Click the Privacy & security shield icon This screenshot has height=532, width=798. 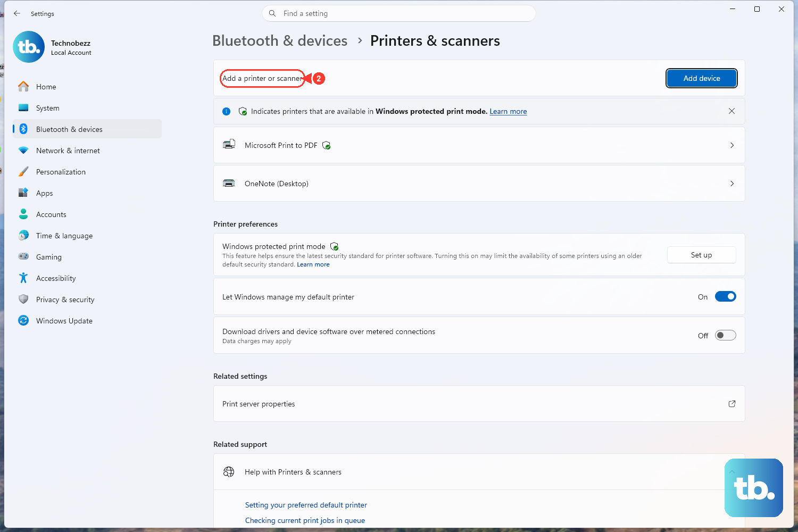tap(23, 299)
